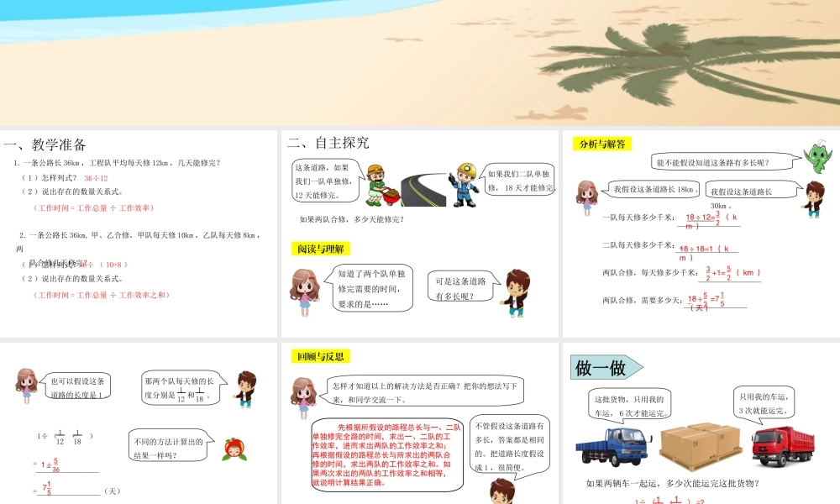
Task: Select bubble text 知道了两个队单独修完需要的时间
Action: point(371,289)
